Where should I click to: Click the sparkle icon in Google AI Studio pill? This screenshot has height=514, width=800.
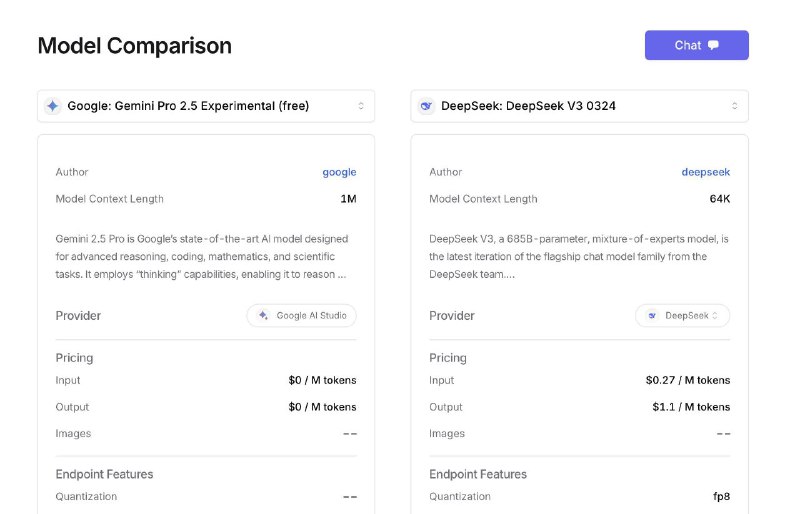pos(263,315)
